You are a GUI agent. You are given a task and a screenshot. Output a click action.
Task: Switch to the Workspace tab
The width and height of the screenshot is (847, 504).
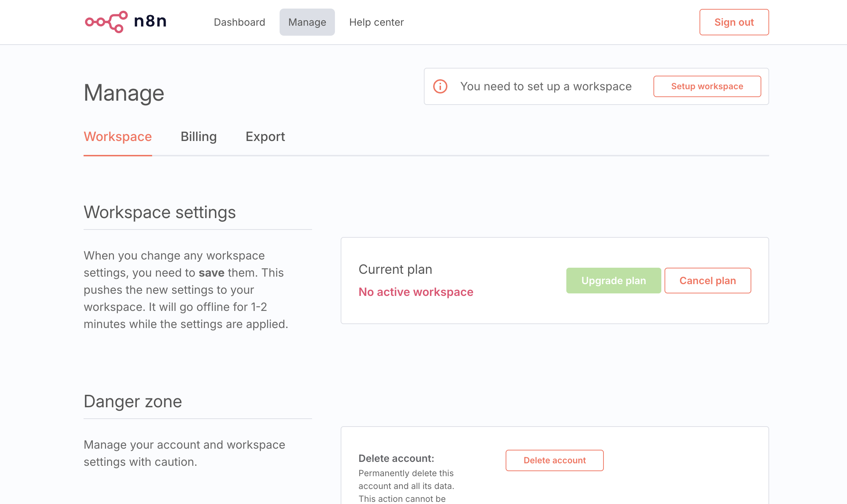pyautogui.click(x=117, y=137)
